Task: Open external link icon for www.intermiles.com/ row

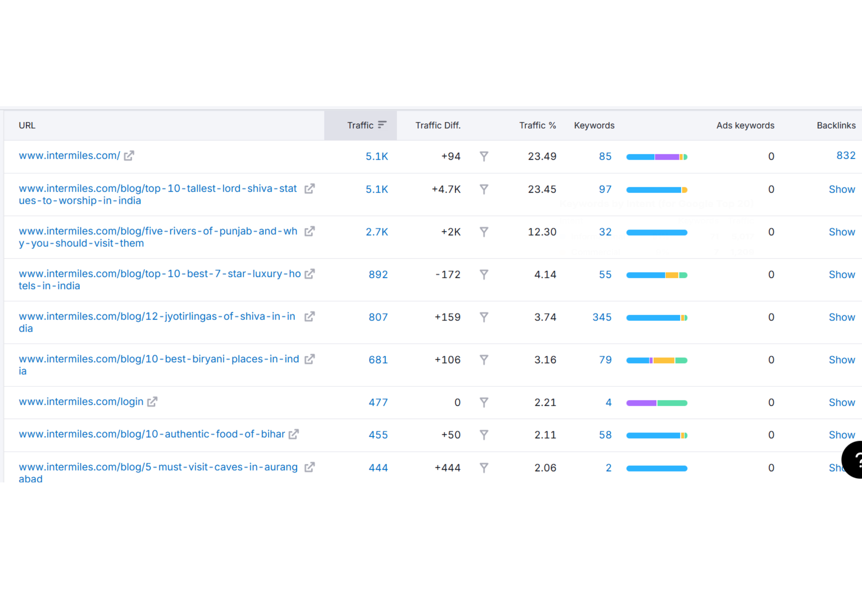Action: (x=129, y=156)
